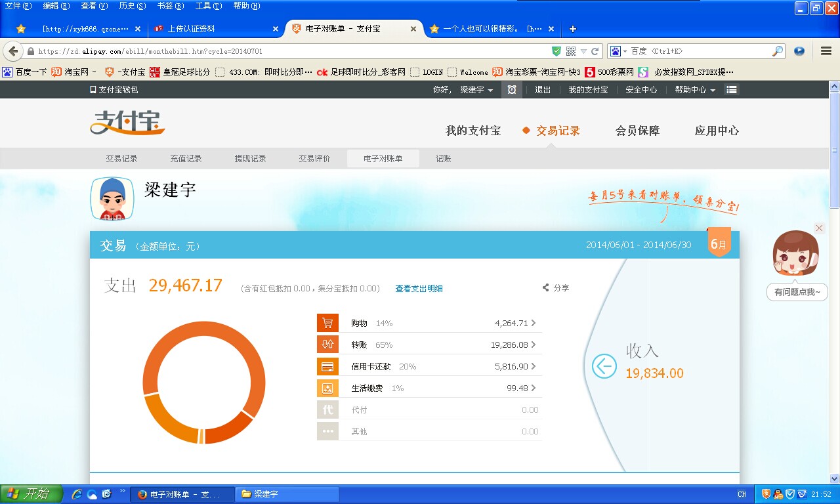The image size is (840, 504).
Task: Click the shopping cart icon for 购物
Action: [x=327, y=323]
